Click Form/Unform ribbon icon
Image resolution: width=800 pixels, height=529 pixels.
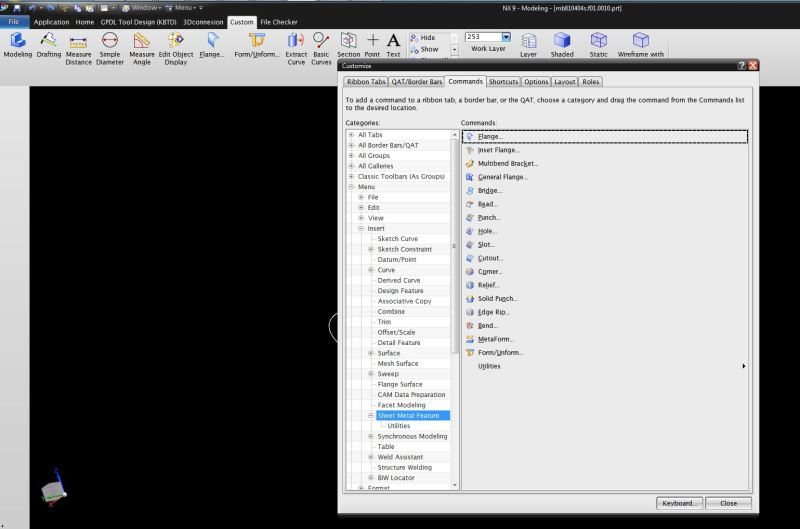(x=257, y=45)
